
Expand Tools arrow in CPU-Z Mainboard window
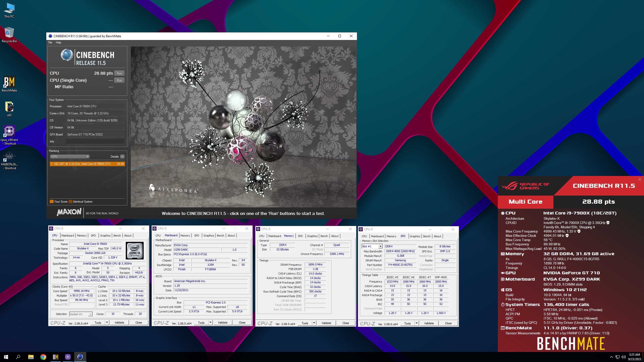coord(211,323)
